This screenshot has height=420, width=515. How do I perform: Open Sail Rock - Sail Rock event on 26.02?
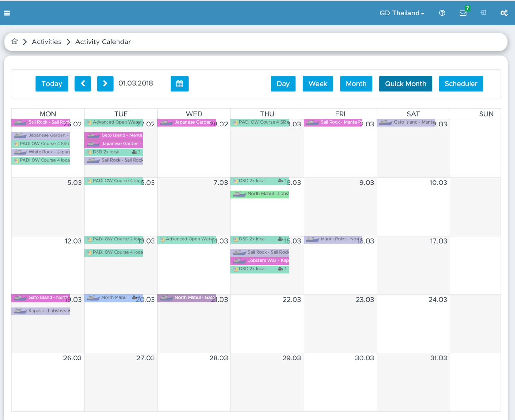pos(41,122)
